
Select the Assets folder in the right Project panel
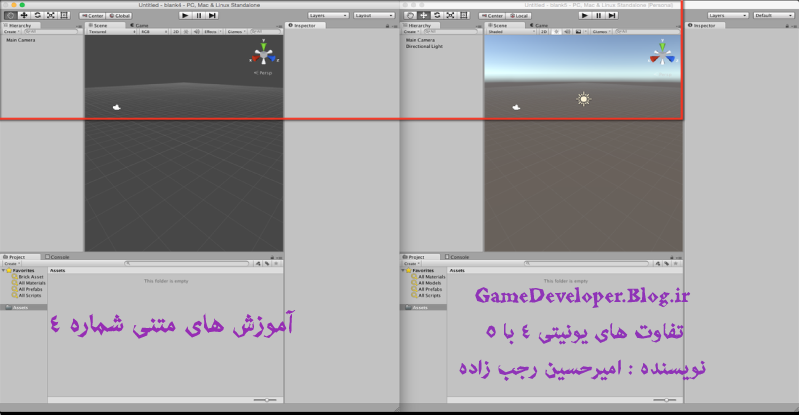(423, 307)
